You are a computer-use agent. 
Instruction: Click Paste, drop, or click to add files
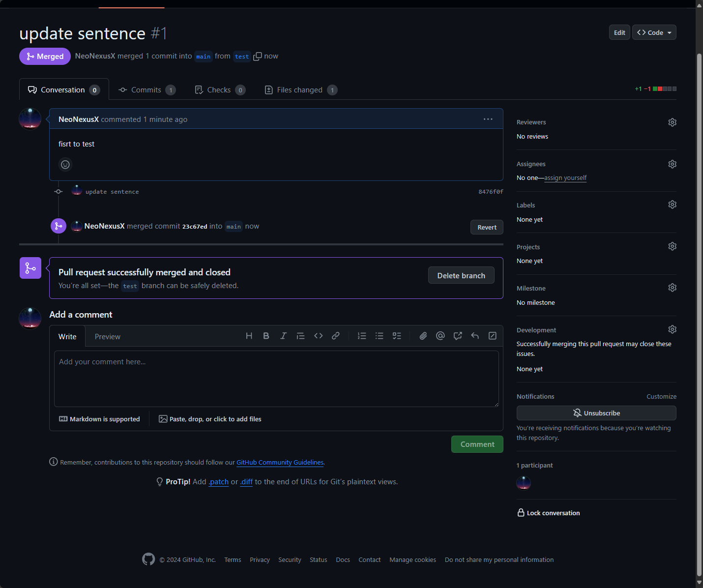coord(210,419)
